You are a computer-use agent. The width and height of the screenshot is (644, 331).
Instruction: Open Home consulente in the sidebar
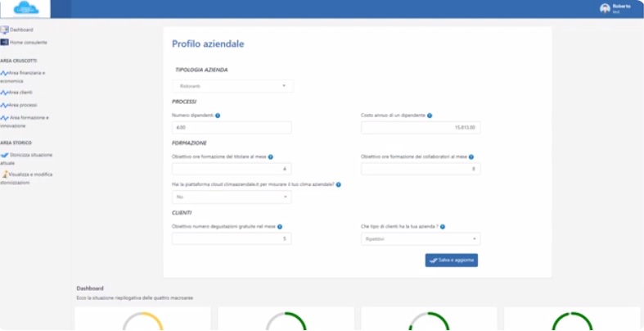(x=28, y=42)
